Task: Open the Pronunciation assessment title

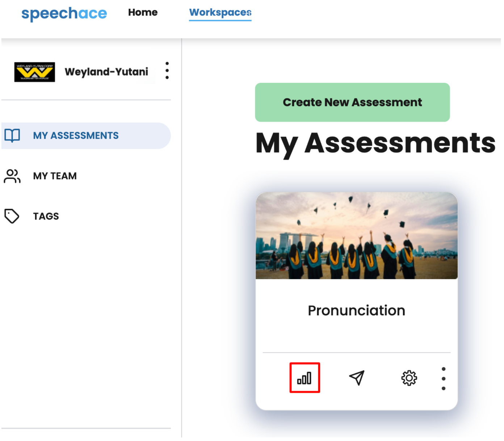Action: tap(357, 311)
